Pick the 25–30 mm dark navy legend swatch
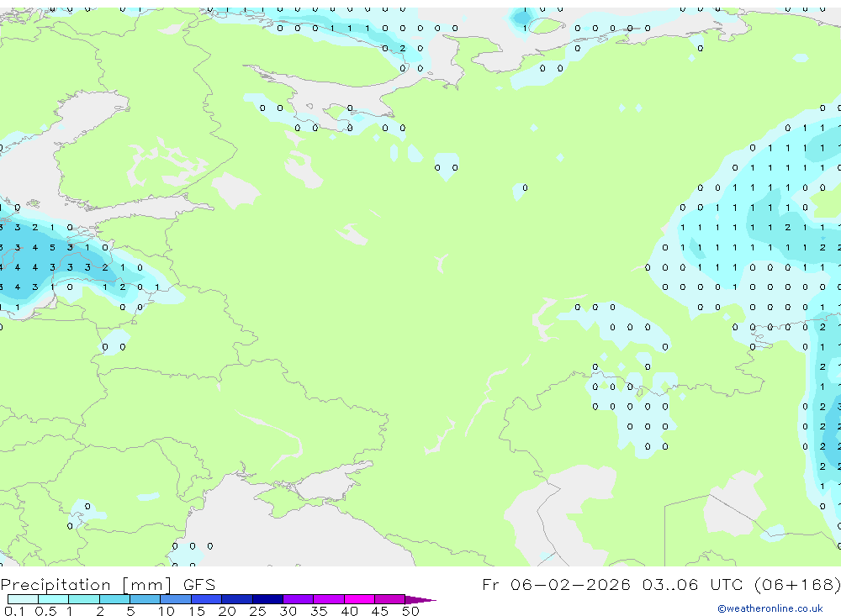The width and height of the screenshot is (841, 616). tap(267, 599)
